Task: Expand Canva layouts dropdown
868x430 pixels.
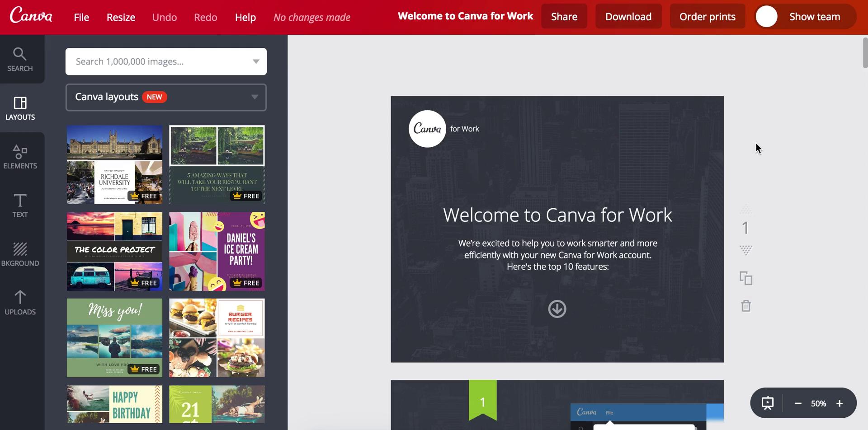Action: pyautogui.click(x=166, y=97)
